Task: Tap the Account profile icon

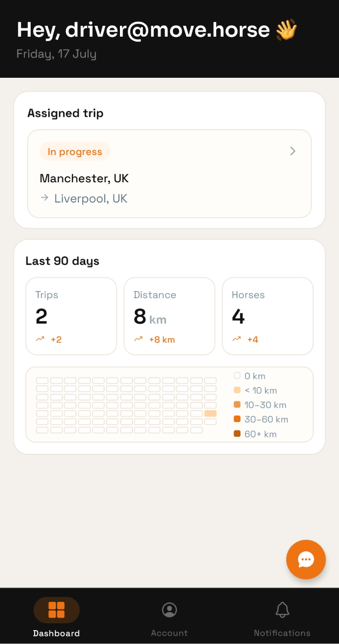Action: click(169, 610)
